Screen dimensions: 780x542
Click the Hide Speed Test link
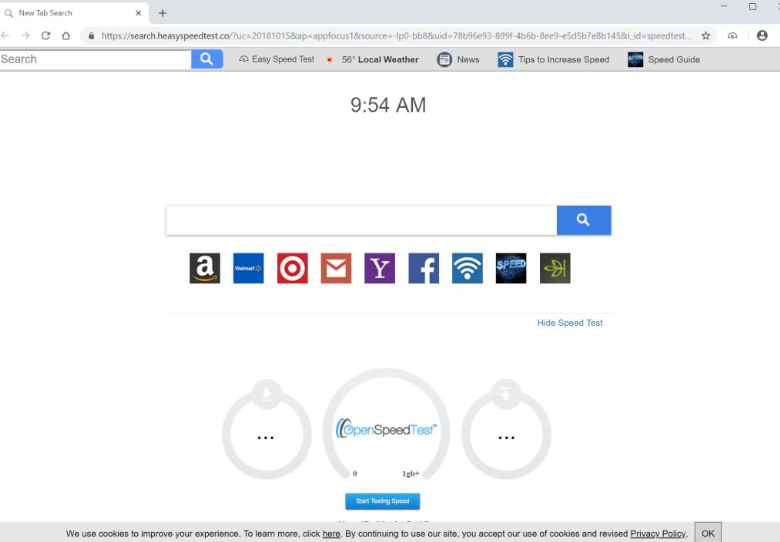[x=570, y=323]
